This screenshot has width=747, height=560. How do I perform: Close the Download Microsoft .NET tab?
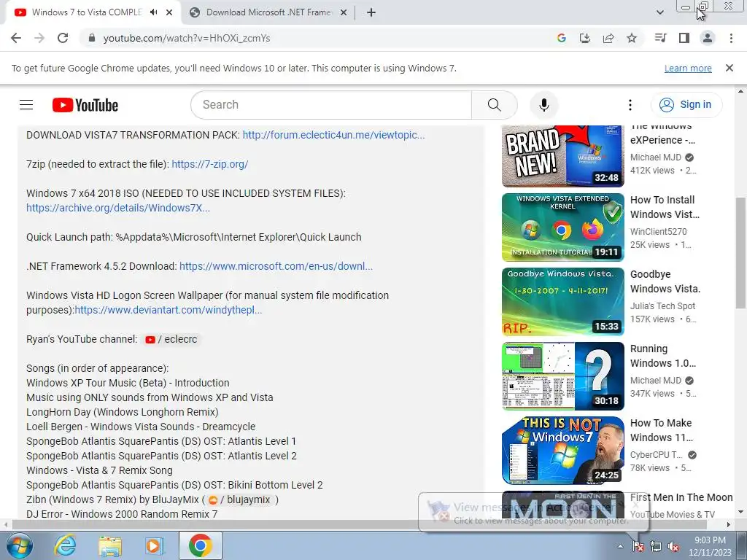click(x=344, y=12)
